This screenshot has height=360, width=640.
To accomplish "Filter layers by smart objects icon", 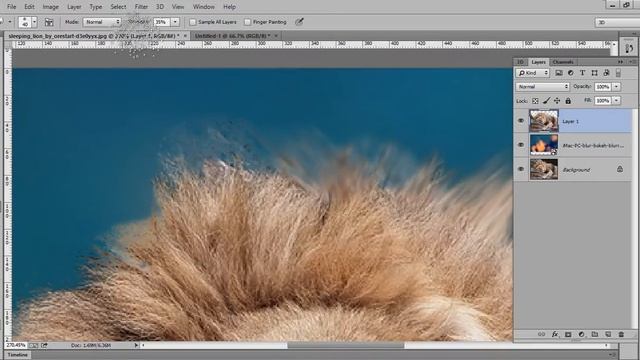I will [x=606, y=73].
